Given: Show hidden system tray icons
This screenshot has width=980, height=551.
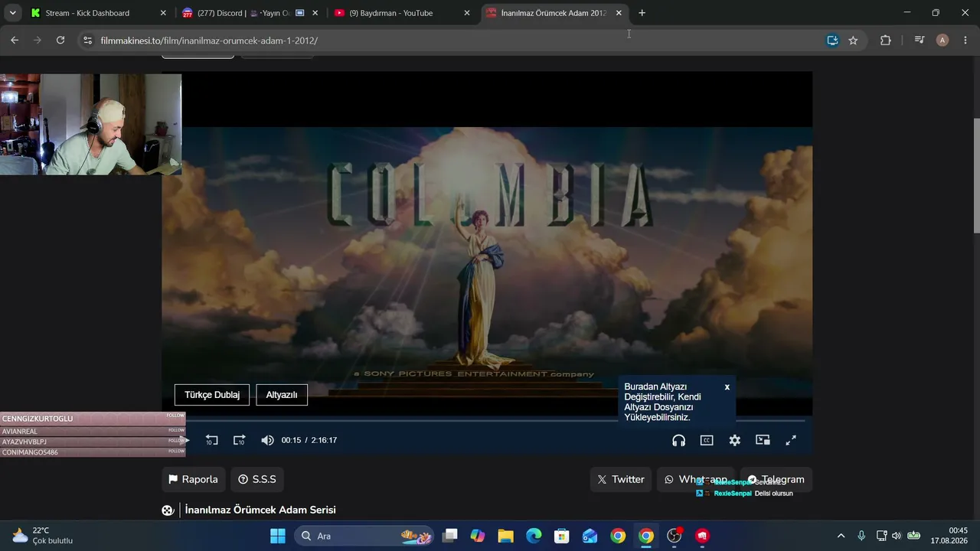Looking at the screenshot, I should point(841,536).
